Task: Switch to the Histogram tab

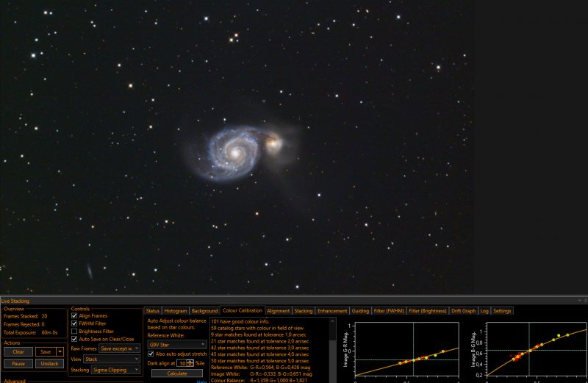Action: pos(176,311)
